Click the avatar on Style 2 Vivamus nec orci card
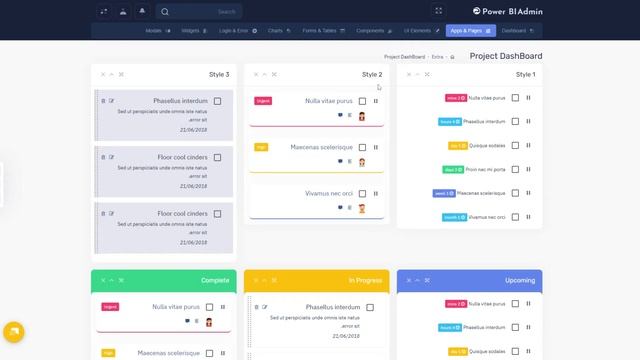Viewport: 640px width, 360px height. coord(362,209)
